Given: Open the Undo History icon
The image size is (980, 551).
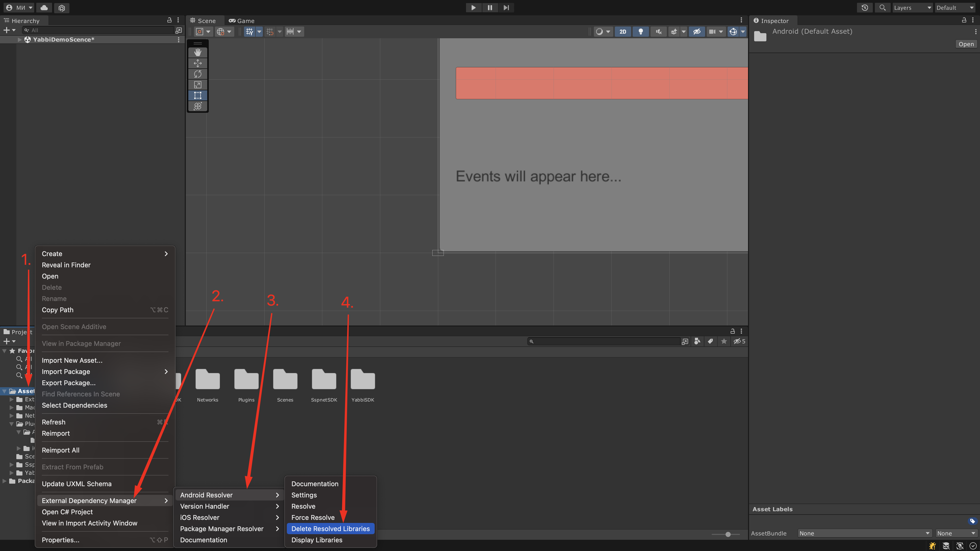Looking at the screenshot, I should (x=864, y=8).
